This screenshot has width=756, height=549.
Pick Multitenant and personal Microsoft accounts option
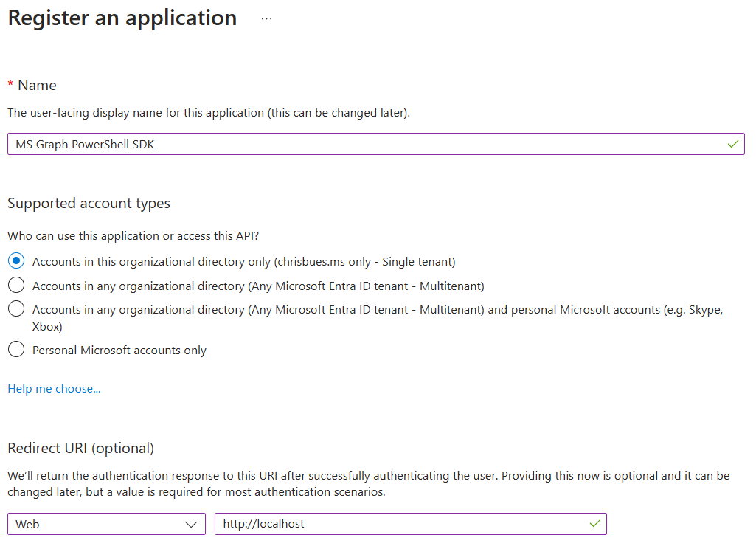tap(16, 309)
